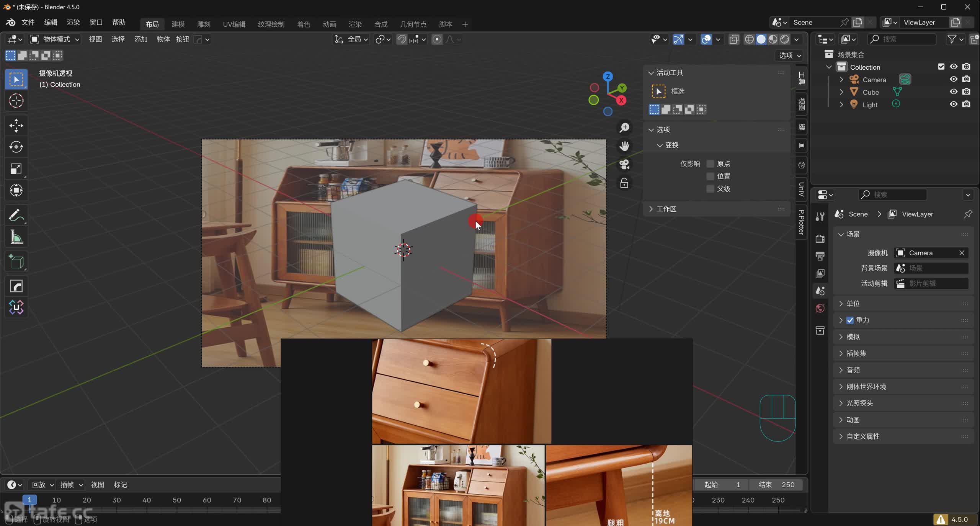Toggle camera view with camera icon
The image size is (980, 526).
[x=624, y=165]
